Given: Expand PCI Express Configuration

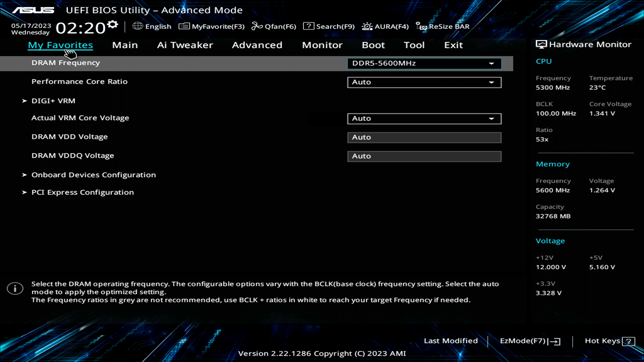Looking at the screenshot, I should (x=82, y=192).
